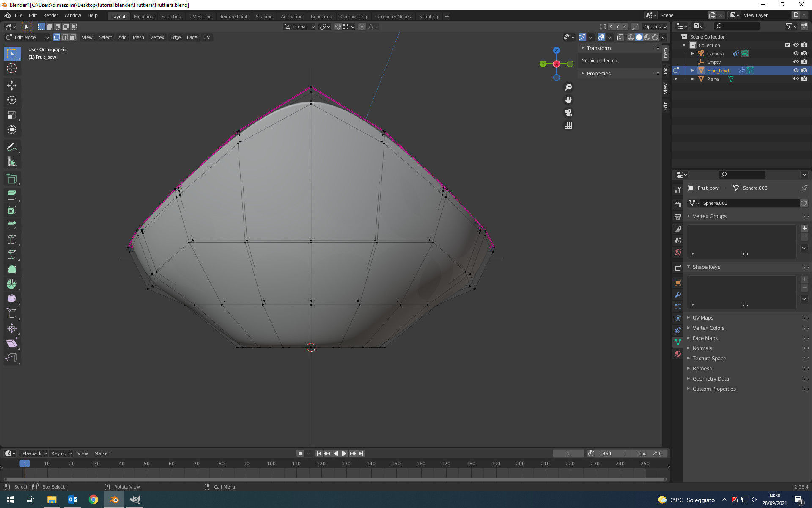Open the Modifier properties wrench tab
This screenshot has width=812, height=508.
[x=678, y=295]
